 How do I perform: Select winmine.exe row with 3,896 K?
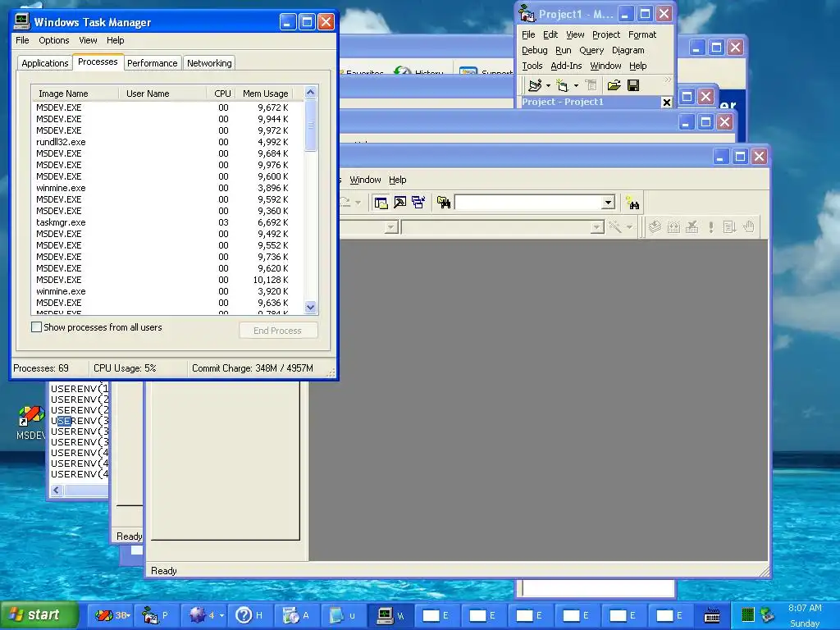click(x=167, y=188)
